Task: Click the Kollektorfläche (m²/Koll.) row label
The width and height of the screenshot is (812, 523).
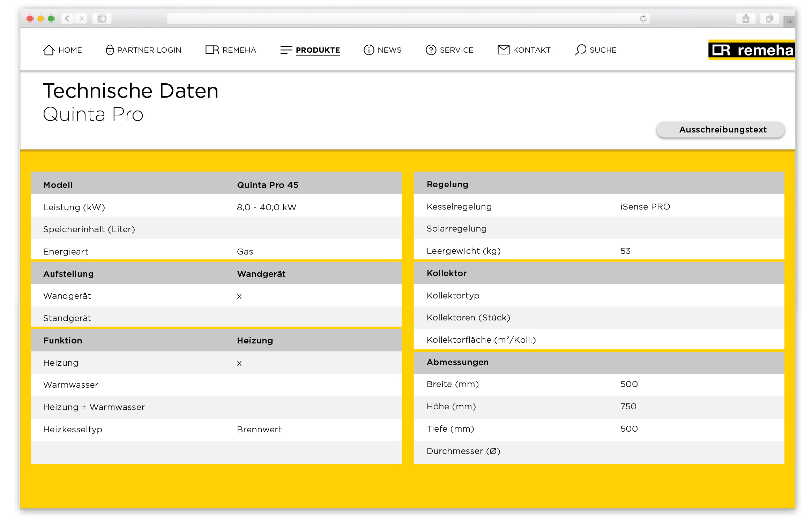Action: 482,340
